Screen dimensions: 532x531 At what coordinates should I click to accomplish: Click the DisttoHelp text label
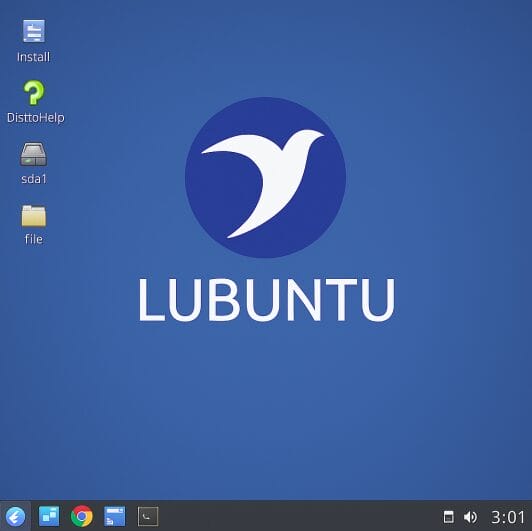(x=36, y=118)
